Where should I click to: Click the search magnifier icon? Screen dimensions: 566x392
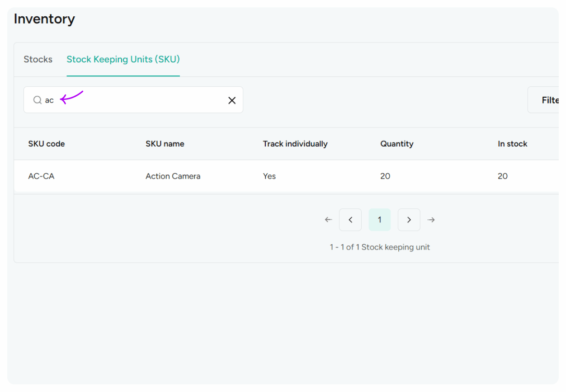click(38, 100)
